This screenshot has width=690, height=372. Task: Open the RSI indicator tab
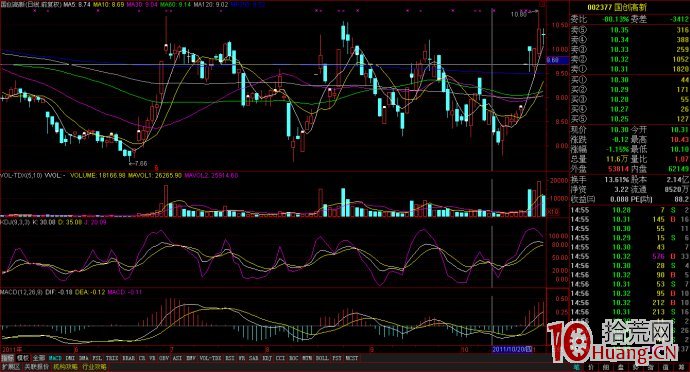(229, 358)
